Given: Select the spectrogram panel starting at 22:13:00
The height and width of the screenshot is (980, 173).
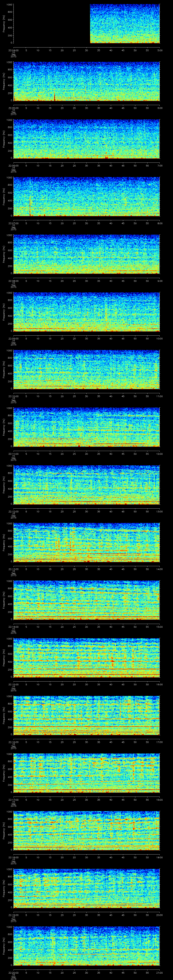Looking at the screenshot, I should 87,543.
